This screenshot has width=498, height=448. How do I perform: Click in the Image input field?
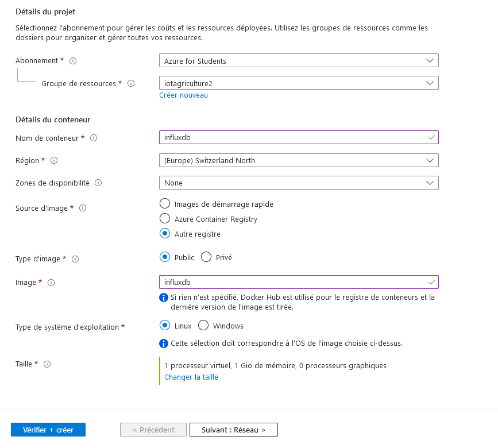[299, 282]
